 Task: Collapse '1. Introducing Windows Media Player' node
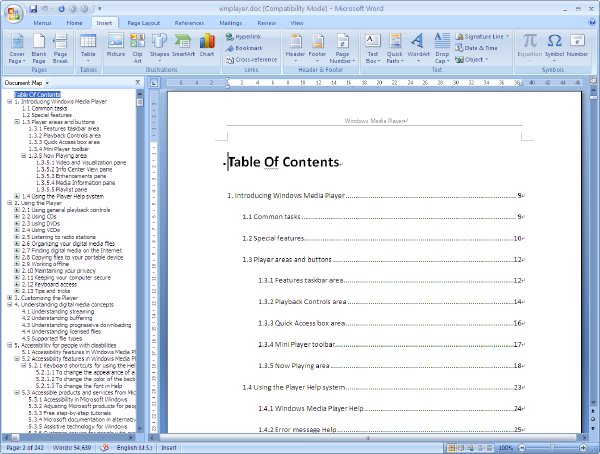(x=10, y=101)
